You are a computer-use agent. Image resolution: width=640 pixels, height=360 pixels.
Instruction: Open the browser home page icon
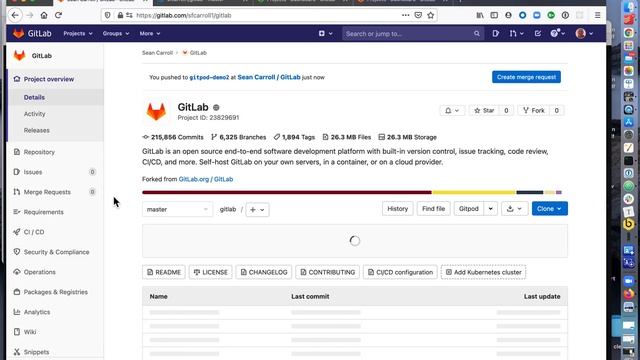(44, 15)
